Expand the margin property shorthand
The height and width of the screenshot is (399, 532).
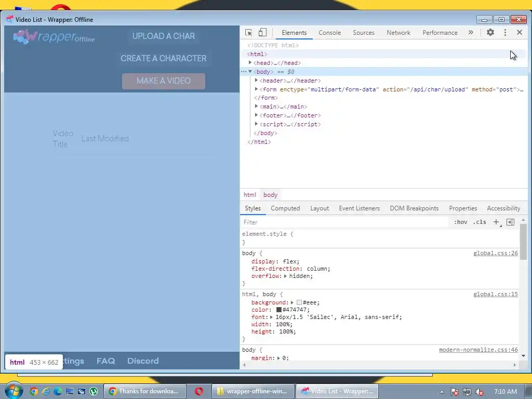click(278, 358)
